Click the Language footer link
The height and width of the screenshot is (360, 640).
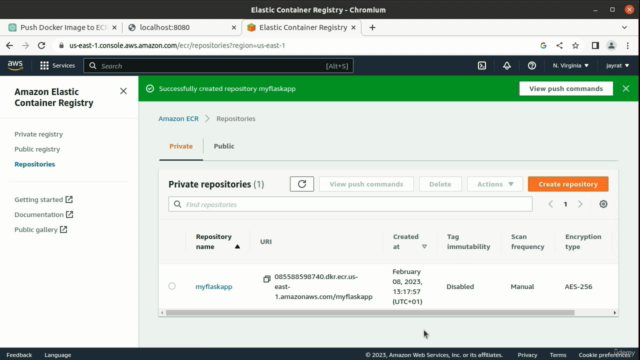(58, 355)
